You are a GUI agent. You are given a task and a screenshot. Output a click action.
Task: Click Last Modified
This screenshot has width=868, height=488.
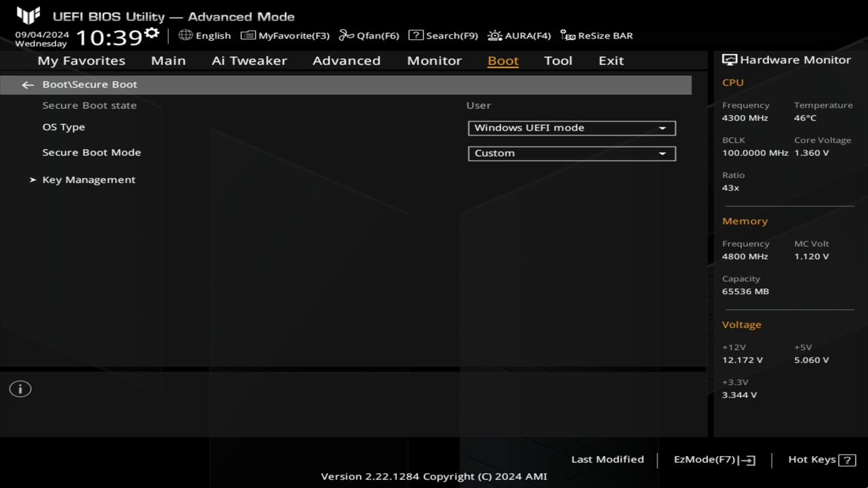click(608, 460)
